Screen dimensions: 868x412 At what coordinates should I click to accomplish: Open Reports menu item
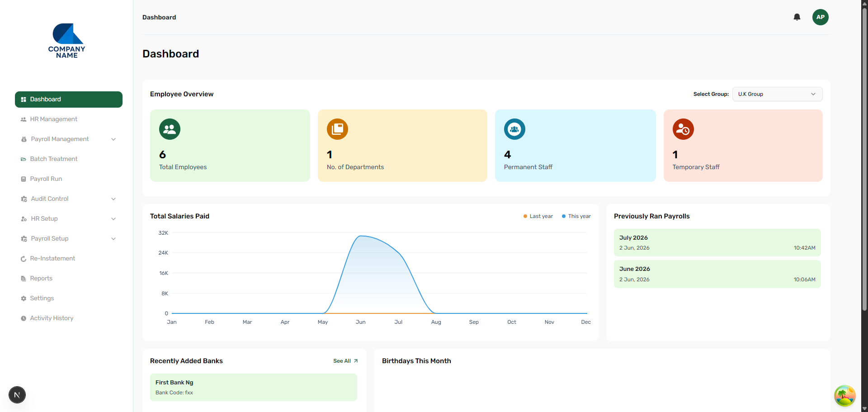(69, 279)
